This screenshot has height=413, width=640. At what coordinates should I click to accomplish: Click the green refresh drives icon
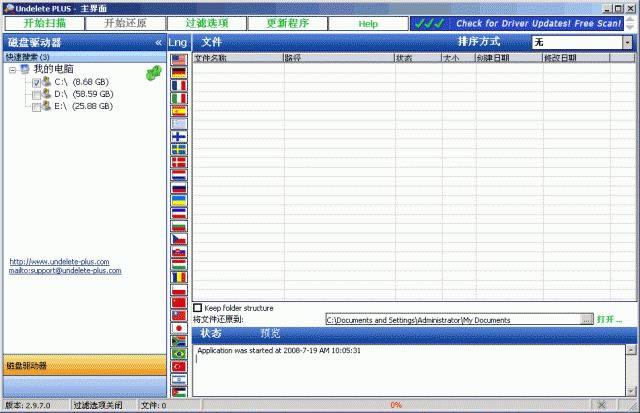153,73
